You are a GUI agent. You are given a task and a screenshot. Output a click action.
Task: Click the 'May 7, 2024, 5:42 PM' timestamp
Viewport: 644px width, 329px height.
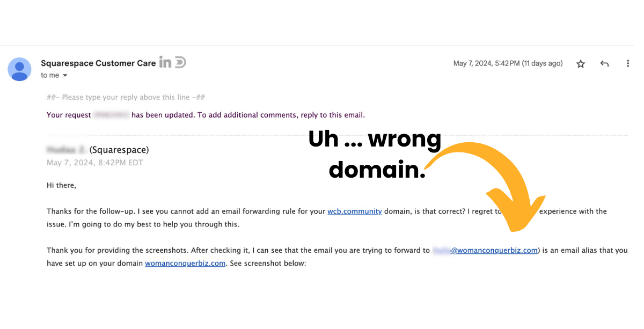(x=490, y=63)
